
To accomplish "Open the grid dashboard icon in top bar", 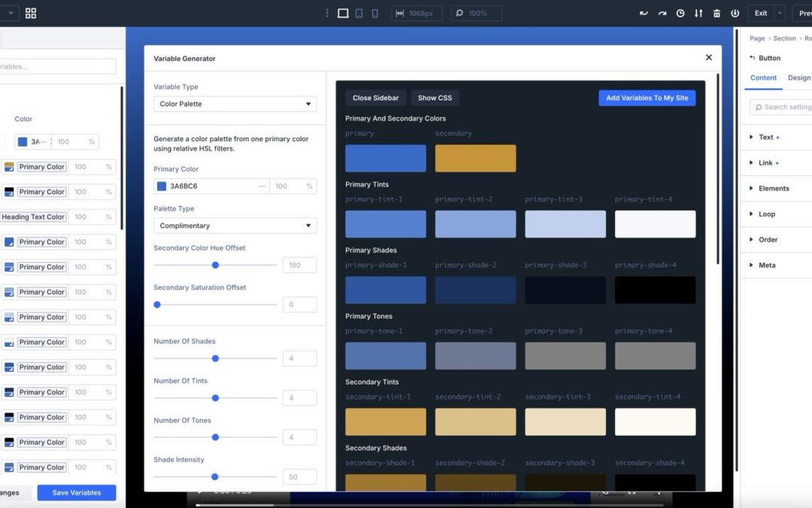I will click(31, 13).
